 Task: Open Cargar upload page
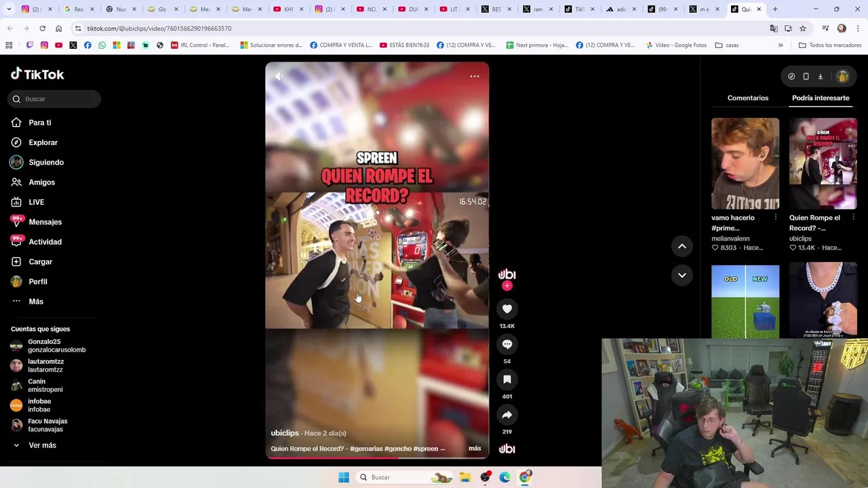point(40,262)
